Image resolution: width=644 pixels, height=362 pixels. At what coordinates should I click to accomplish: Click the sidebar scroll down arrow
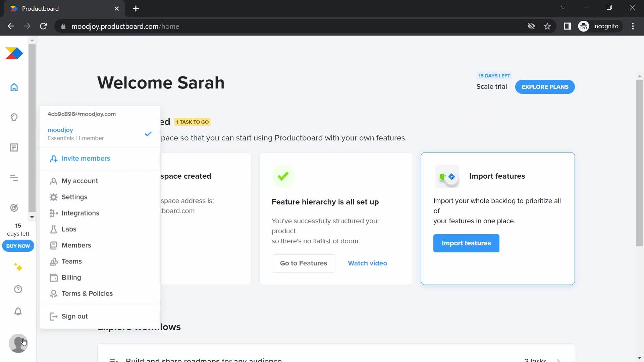pyautogui.click(x=32, y=217)
